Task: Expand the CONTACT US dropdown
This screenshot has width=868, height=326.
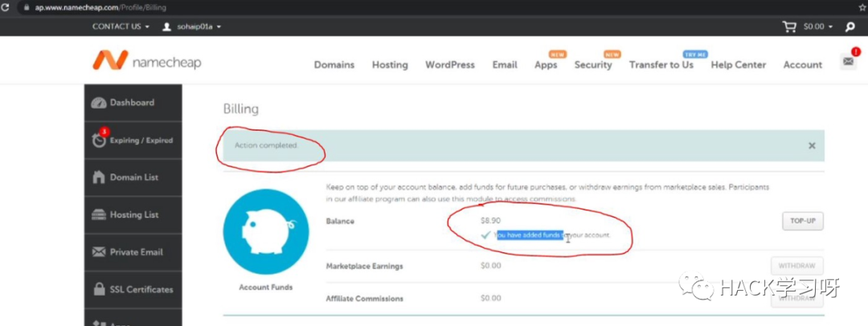Action: [121, 26]
